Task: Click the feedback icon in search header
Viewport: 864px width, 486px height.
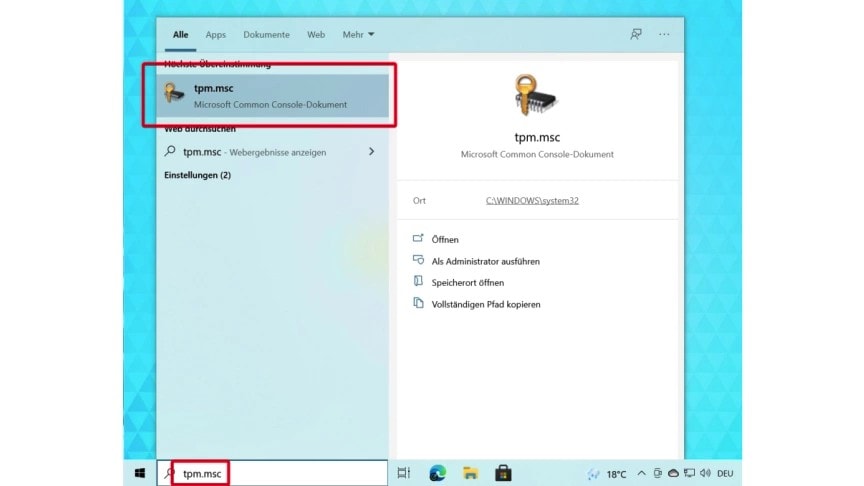Action: click(635, 34)
